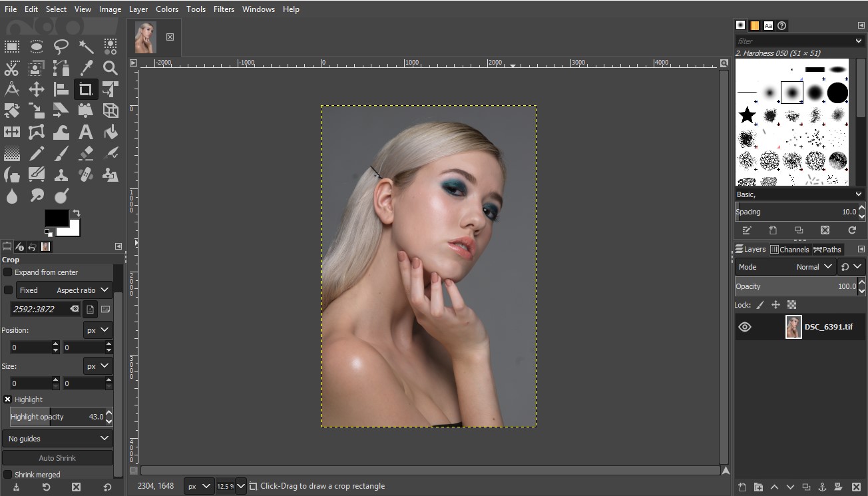The width and height of the screenshot is (868, 496).
Task: Select the Paintbrush tool
Action: click(61, 153)
